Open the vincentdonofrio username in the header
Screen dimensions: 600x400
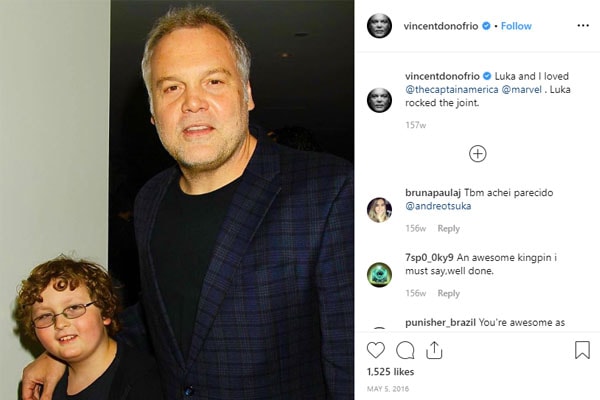click(x=441, y=25)
